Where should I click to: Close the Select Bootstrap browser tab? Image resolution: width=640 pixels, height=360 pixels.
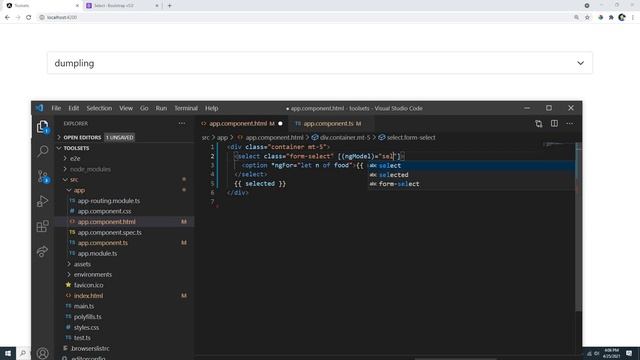coord(157,6)
